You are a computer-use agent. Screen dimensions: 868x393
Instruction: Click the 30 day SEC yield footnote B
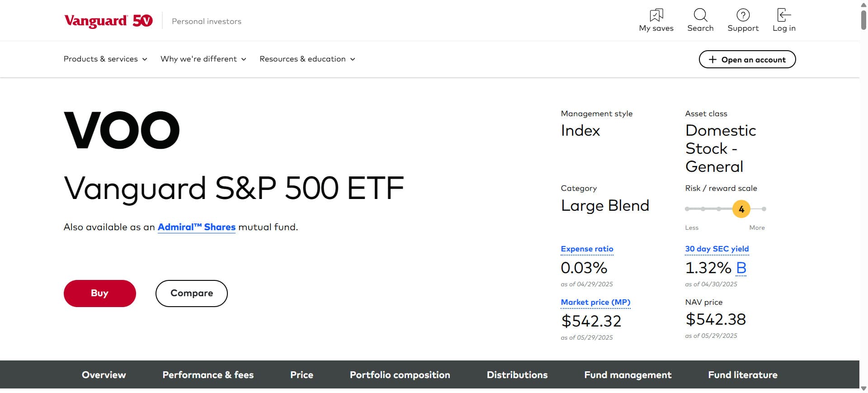[x=741, y=268]
